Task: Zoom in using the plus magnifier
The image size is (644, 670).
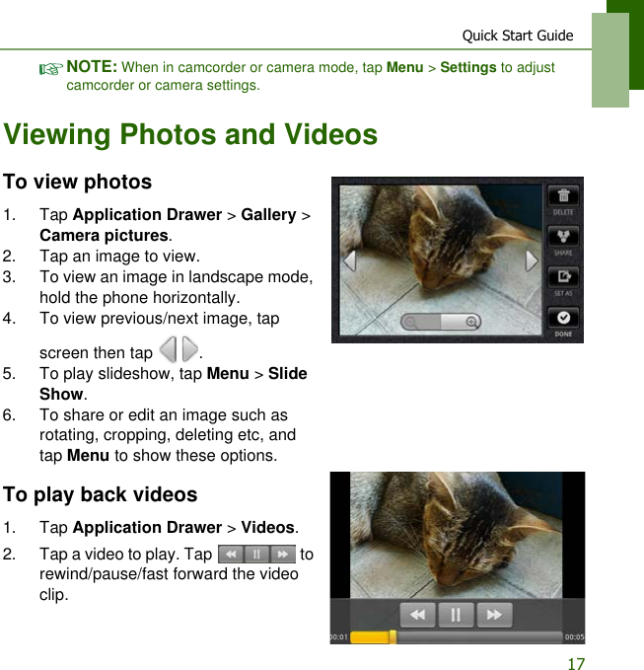Action: [x=471, y=322]
